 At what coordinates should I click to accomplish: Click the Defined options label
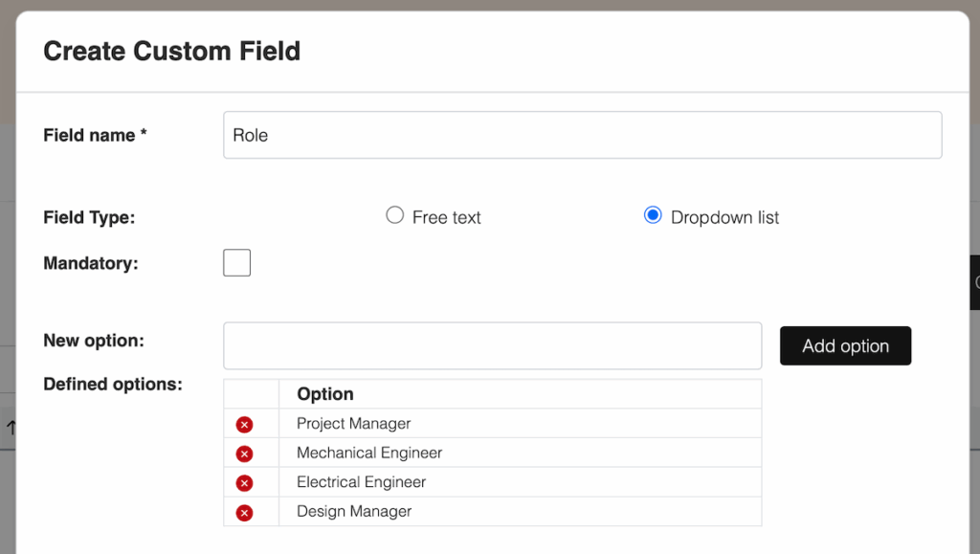click(x=113, y=385)
